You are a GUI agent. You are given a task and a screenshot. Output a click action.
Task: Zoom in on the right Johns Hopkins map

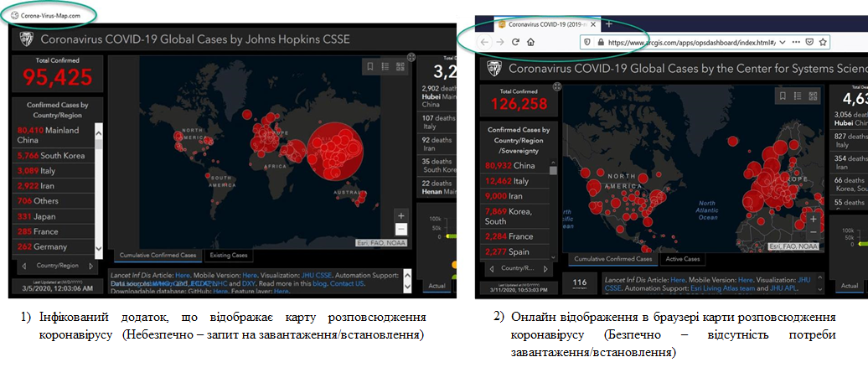(x=813, y=219)
